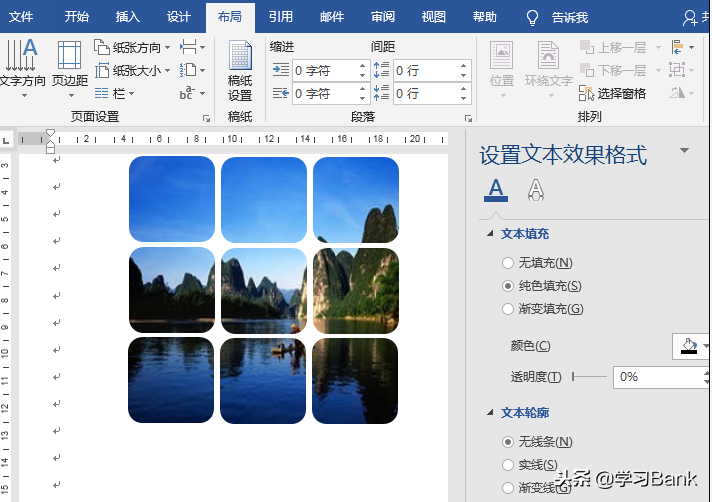Open the rotate objects icon dropdown
712x502 pixels.
tap(682, 93)
